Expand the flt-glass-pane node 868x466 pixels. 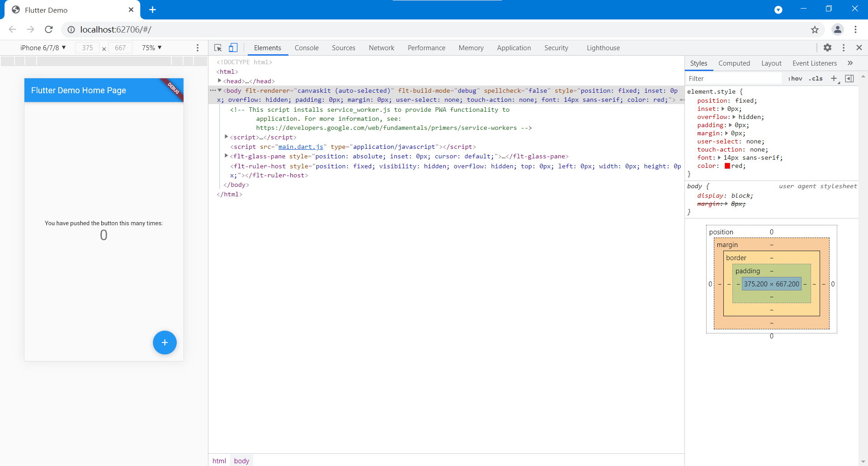pyautogui.click(x=226, y=156)
